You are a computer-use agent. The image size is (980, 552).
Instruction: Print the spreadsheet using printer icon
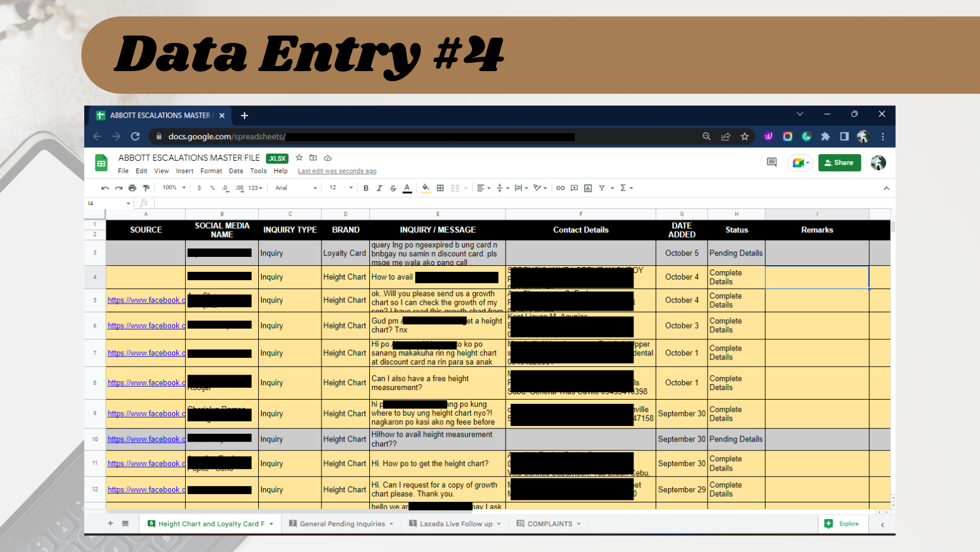(133, 188)
